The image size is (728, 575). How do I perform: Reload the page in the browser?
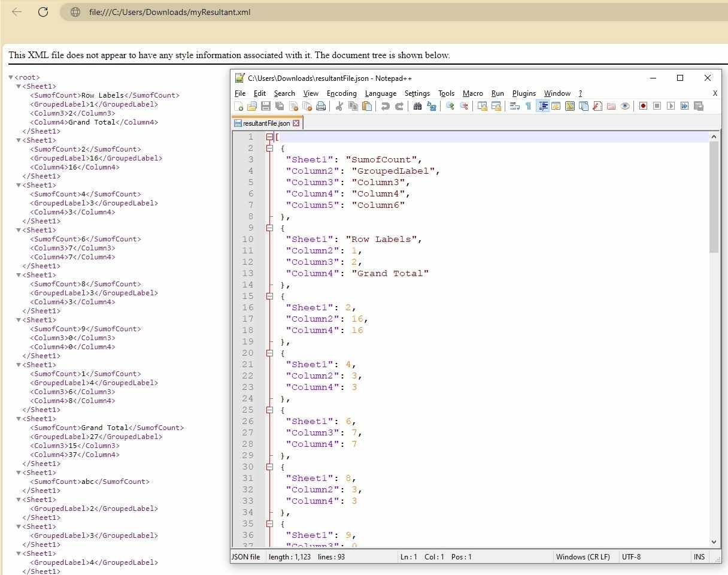(43, 12)
